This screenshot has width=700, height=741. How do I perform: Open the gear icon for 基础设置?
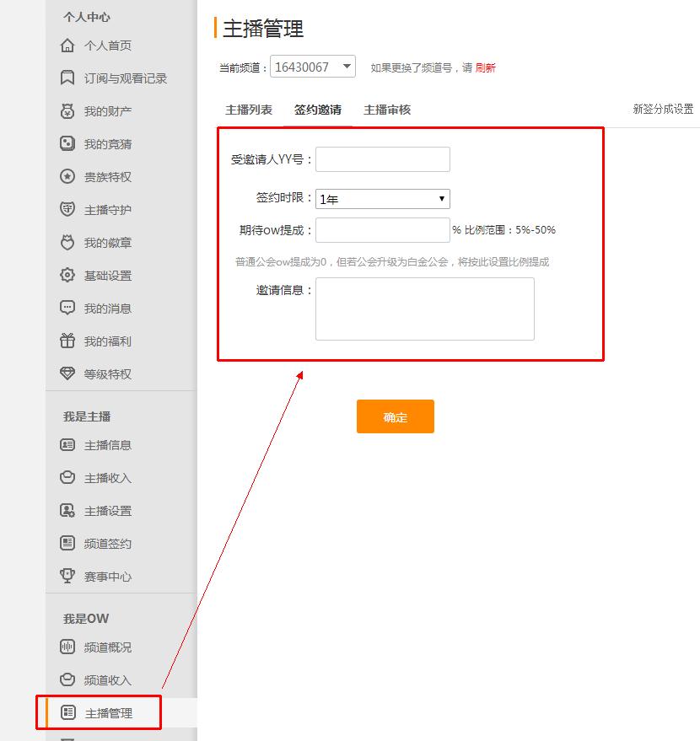click(x=67, y=276)
